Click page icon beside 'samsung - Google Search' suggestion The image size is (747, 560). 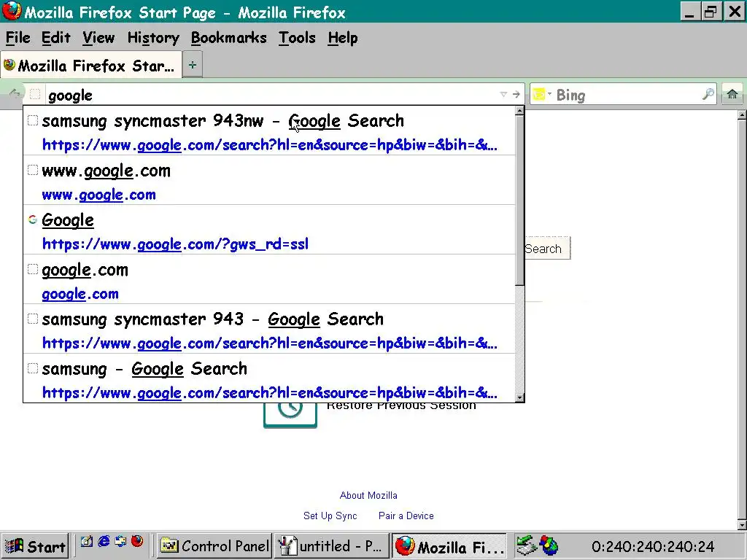tap(32, 368)
